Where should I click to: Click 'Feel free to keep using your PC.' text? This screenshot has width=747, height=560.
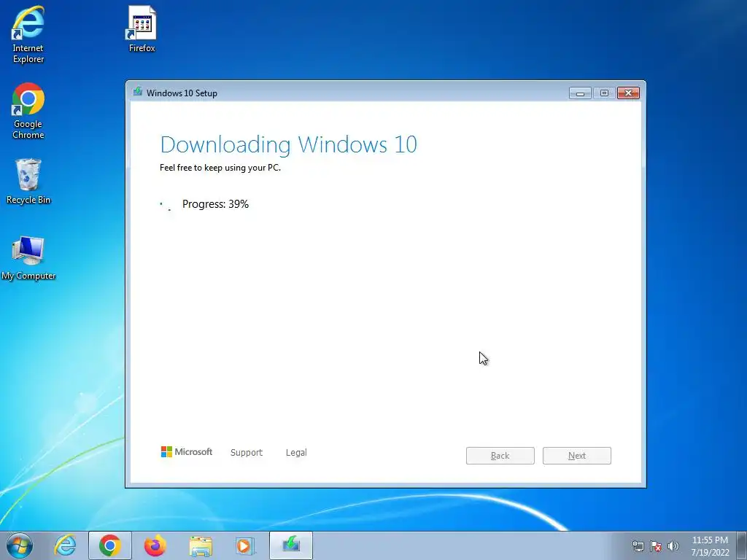(220, 168)
